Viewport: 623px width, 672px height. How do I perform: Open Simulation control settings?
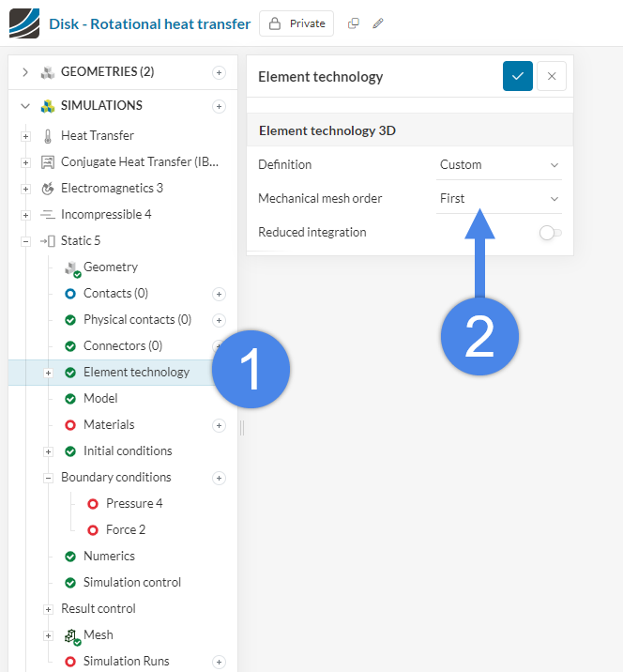click(x=132, y=582)
